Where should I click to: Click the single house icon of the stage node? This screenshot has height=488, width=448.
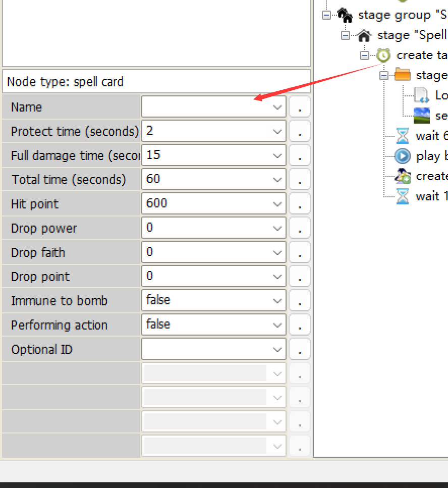pyautogui.click(x=364, y=35)
